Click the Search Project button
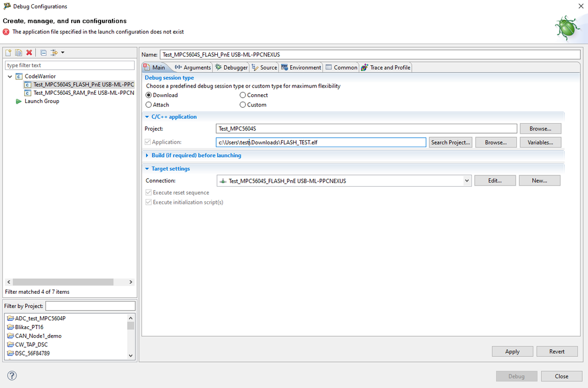Image resolution: width=588 pixels, height=388 pixels. coord(450,142)
